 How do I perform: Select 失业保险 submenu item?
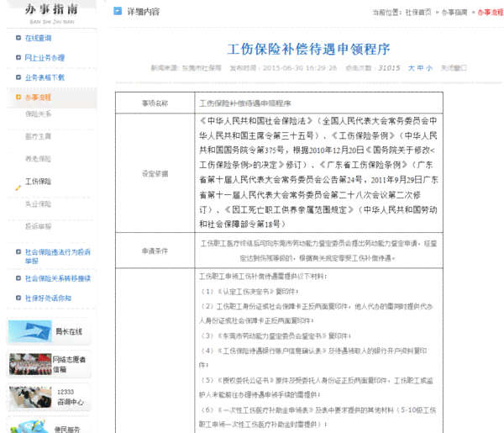pyautogui.click(x=39, y=204)
